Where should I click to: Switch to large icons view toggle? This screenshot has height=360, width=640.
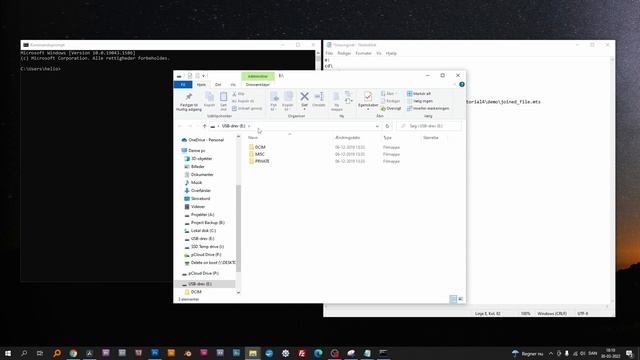460,299
